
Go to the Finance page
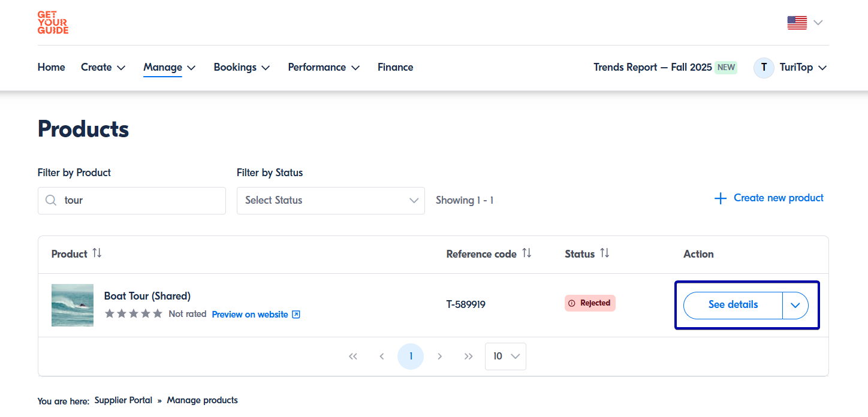395,68
